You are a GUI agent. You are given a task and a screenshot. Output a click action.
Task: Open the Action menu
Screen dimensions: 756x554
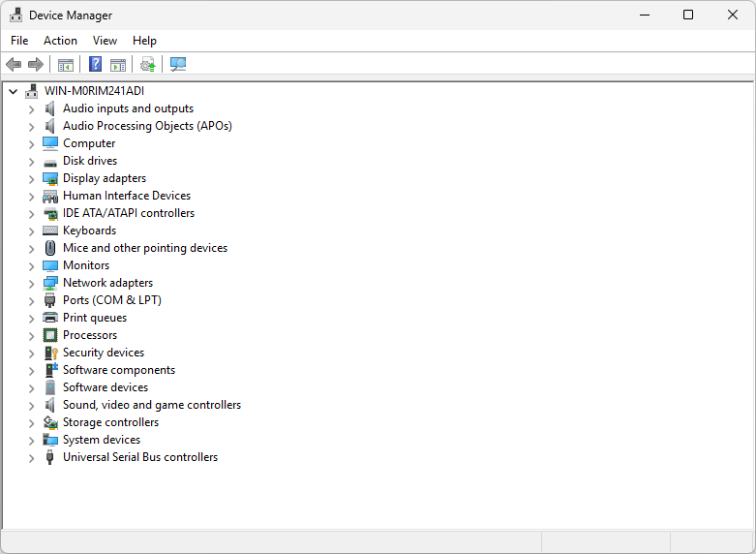click(60, 41)
